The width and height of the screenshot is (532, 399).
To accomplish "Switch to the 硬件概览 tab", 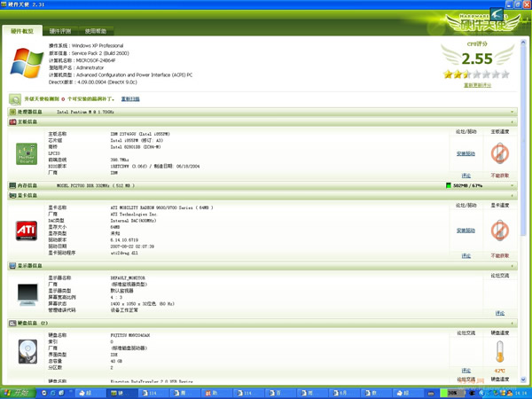I will [22, 31].
